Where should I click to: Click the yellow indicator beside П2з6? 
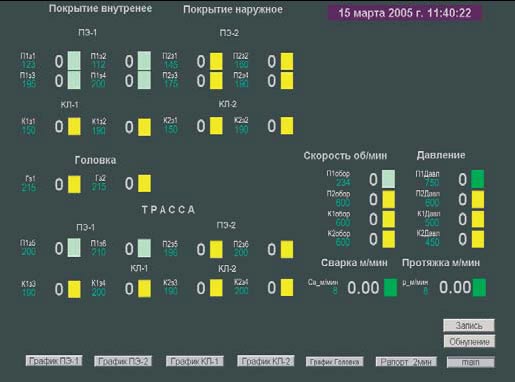coord(287,249)
